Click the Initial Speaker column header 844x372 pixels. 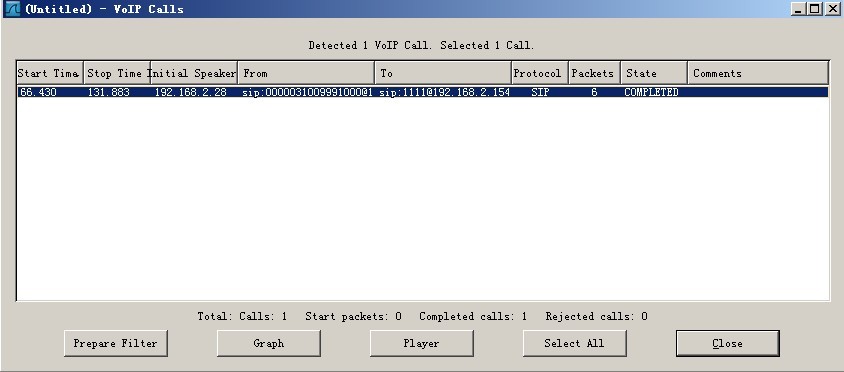(194, 73)
